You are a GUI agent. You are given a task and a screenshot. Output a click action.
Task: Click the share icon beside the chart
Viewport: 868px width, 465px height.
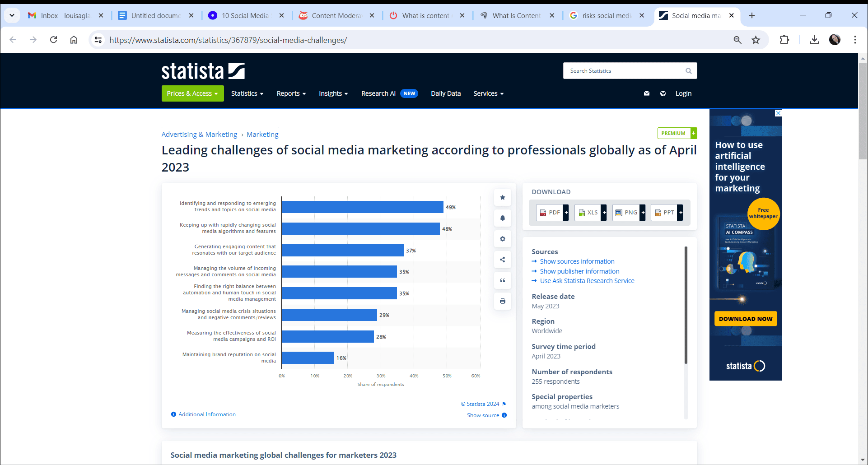pyautogui.click(x=502, y=260)
